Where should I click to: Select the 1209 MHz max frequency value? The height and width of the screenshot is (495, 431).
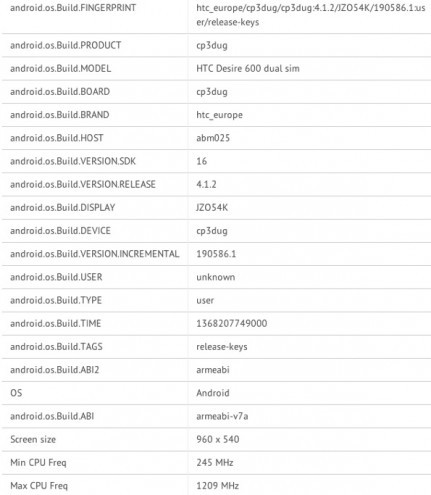(x=217, y=486)
